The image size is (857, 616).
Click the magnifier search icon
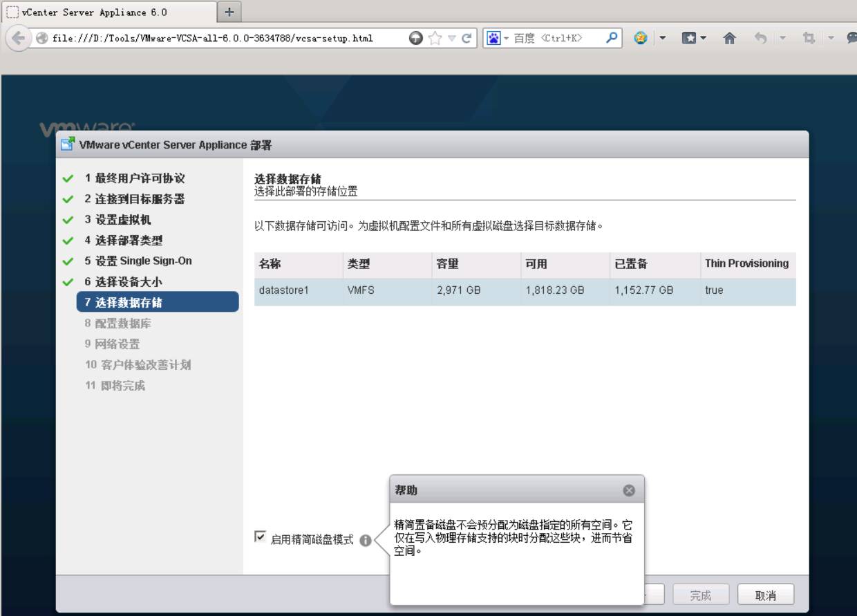[x=611, y=38]
